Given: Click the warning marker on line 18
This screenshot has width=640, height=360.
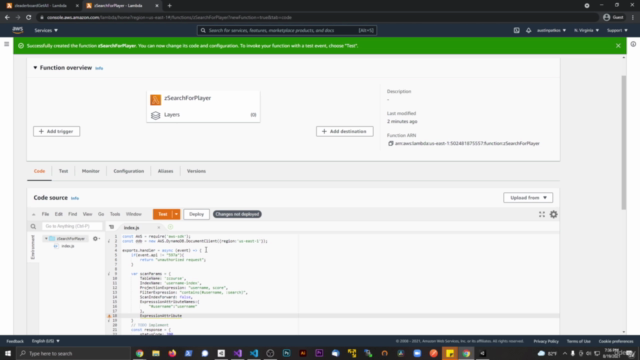Looking at the screenshot, I should pos(109,316).
